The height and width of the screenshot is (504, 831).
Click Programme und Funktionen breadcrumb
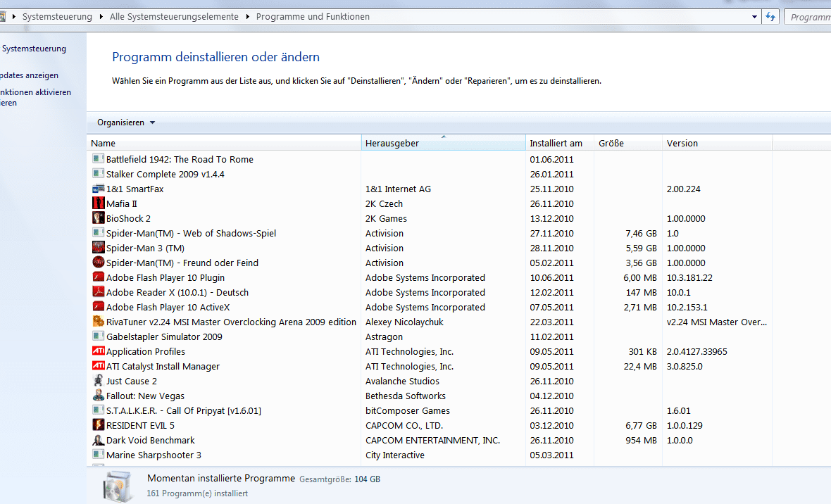(x=313, y=17)
